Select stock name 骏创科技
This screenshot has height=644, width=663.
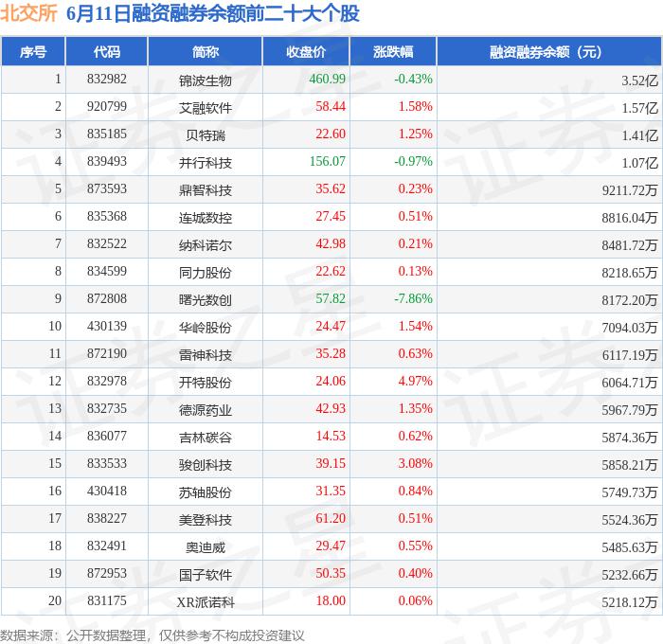[206, 465]
